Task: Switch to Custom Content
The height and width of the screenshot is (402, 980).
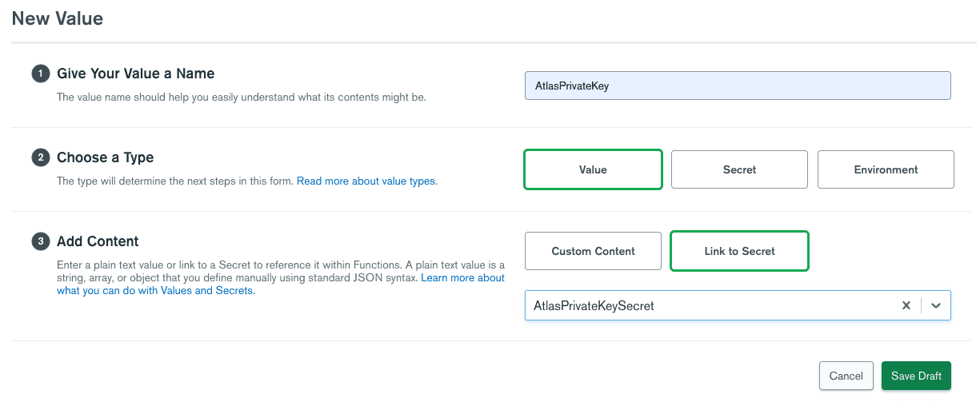Action: point(593,251)
